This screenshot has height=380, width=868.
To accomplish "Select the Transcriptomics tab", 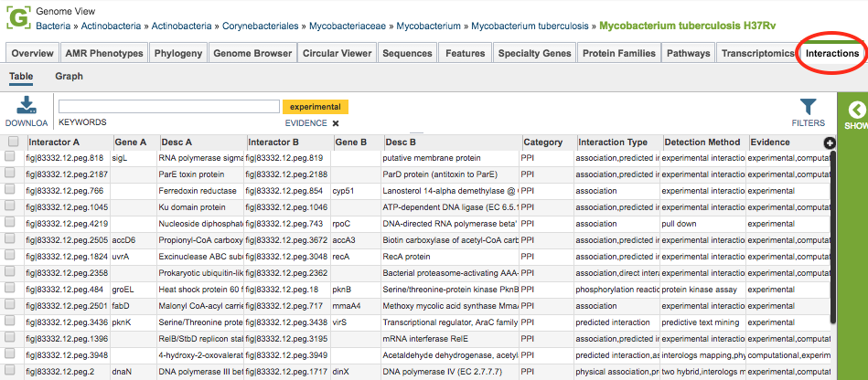I will [x=757, y=53].
